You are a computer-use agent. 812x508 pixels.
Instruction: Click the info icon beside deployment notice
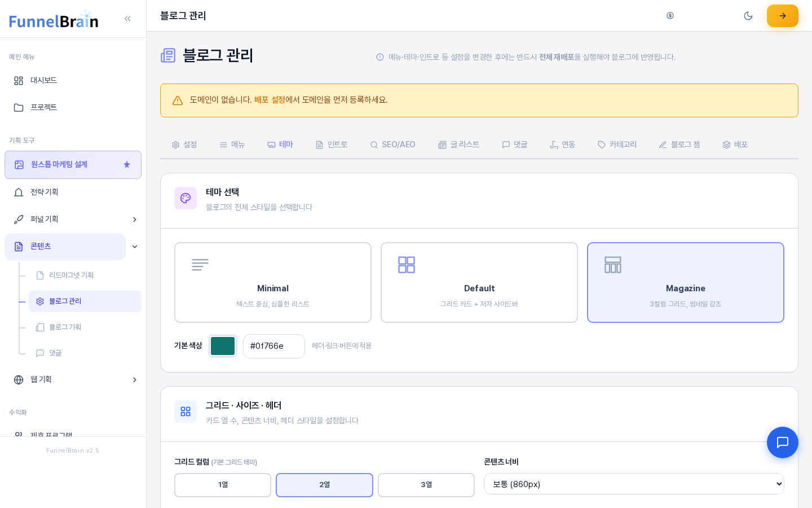380,57
